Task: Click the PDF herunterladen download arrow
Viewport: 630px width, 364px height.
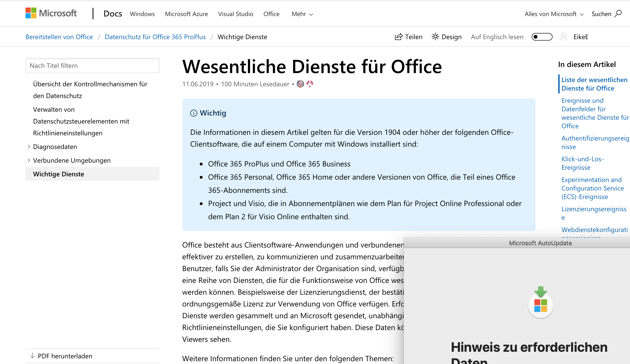Action: [32, 356]
